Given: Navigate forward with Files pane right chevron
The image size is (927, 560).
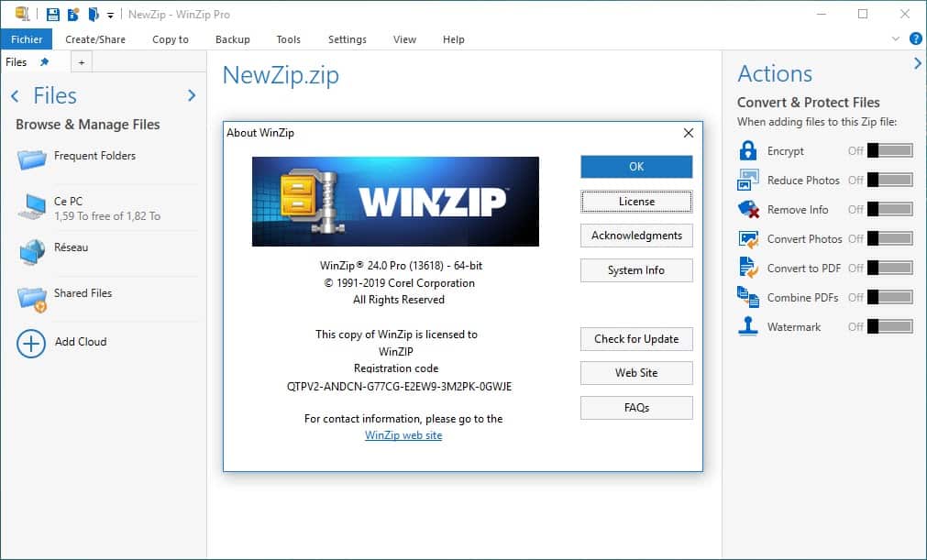Looking at the screenshot, I should click(x=192, y=95).
